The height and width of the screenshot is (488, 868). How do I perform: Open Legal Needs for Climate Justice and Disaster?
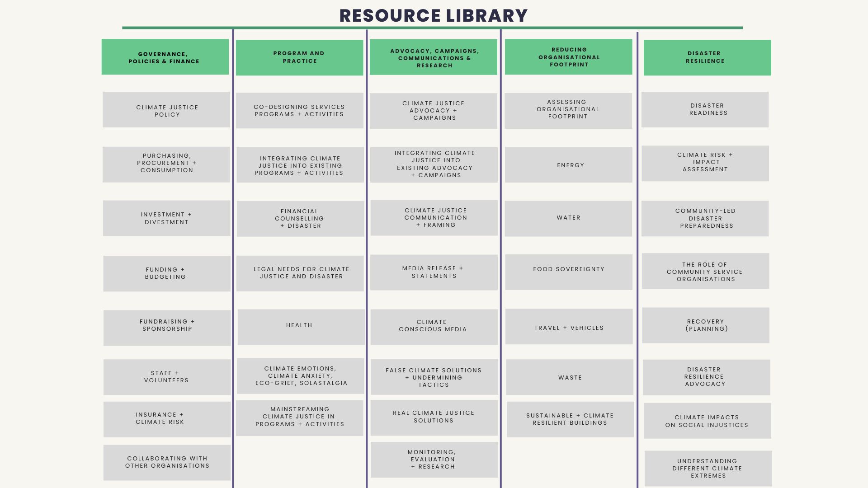300,274
